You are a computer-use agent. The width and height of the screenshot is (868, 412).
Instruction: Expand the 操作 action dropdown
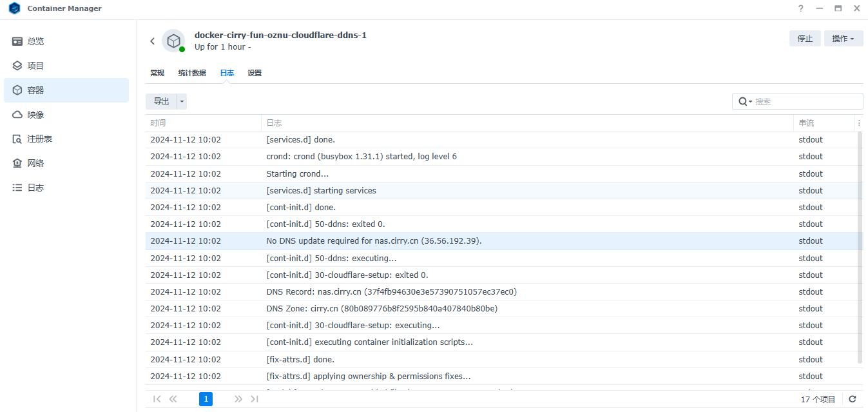(843, 39)
